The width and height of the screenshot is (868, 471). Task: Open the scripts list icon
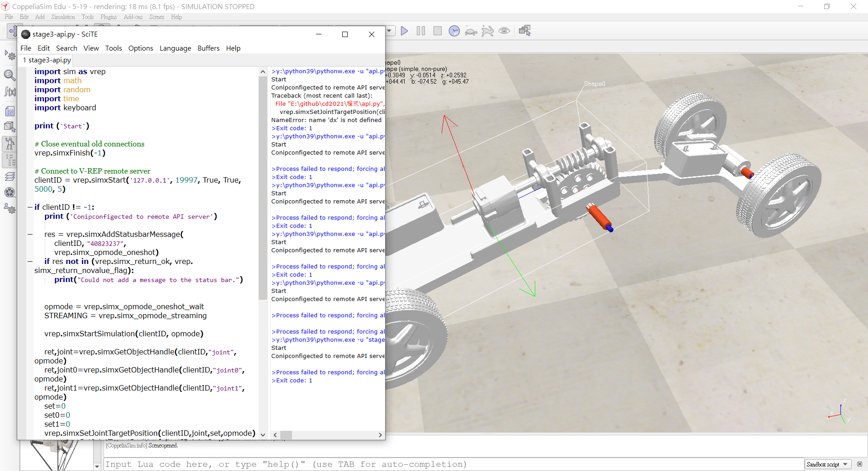click(10, 111)
